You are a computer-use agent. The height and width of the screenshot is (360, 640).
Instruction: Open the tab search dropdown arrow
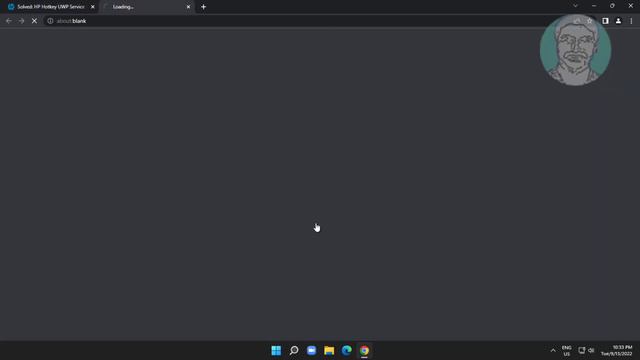click(576, 6)
